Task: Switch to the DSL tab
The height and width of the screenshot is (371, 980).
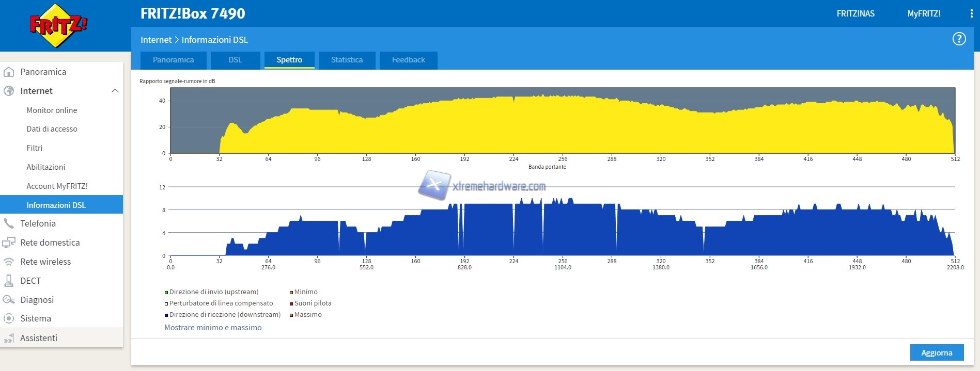Action: point(235,60)
